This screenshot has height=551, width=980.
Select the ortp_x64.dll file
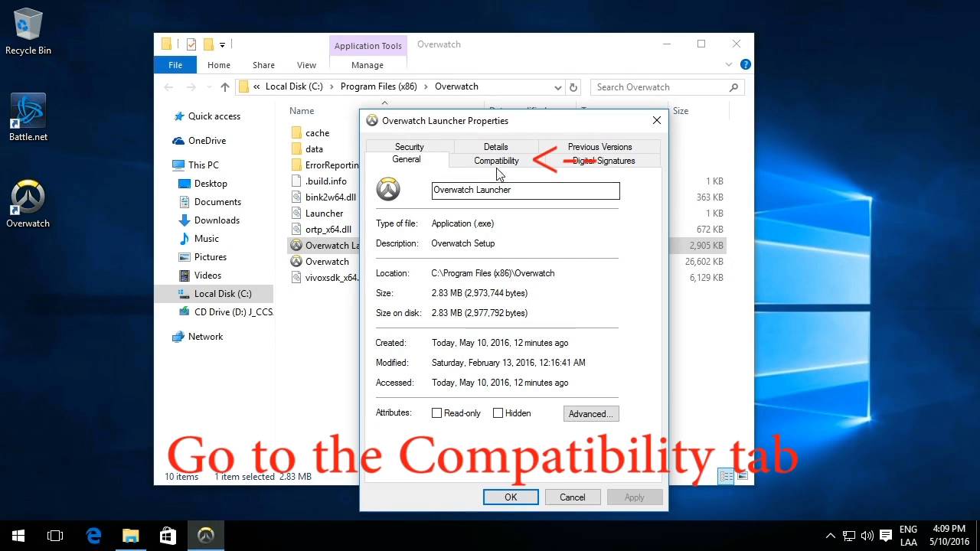pyautogui.click(x=328, y=230)
